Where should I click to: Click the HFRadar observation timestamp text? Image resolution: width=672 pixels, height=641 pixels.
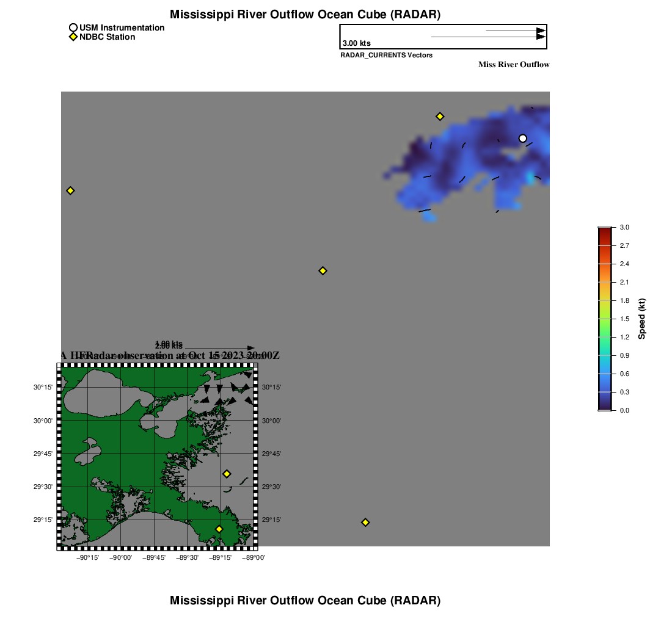170,355
